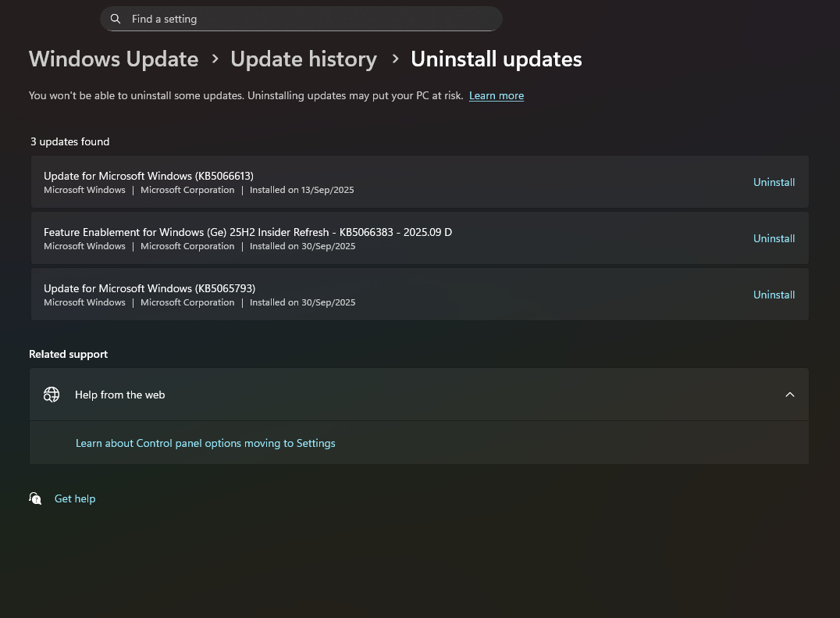Click the Get help chat icon
The height and width of the screenshot is (618, 840).
[x=35, y=498]
